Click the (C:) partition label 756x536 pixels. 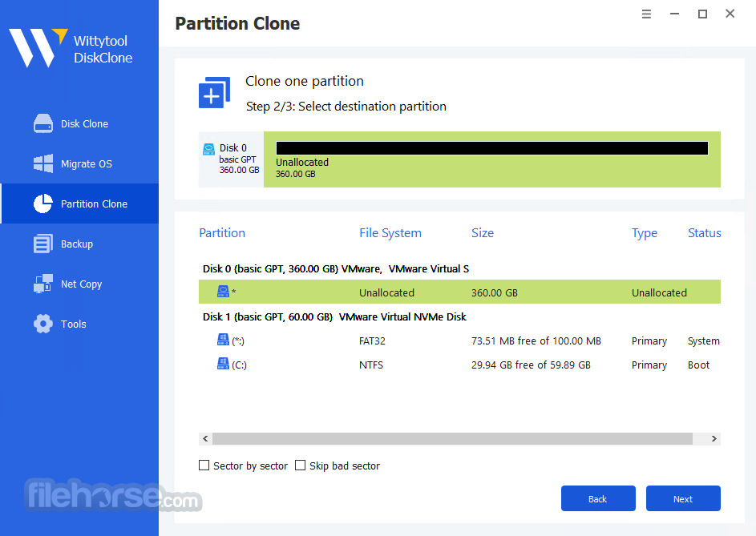click(x=239, y=365)
